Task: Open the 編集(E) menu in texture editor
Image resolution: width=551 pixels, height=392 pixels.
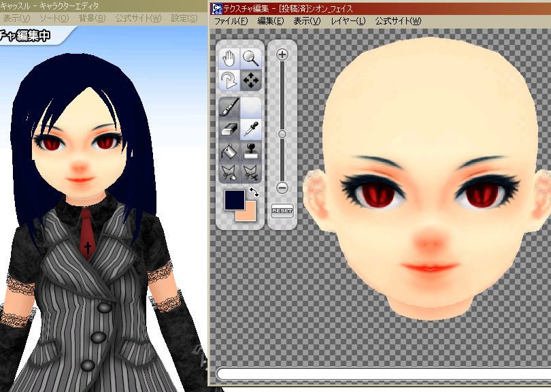Action: [270, 22]
